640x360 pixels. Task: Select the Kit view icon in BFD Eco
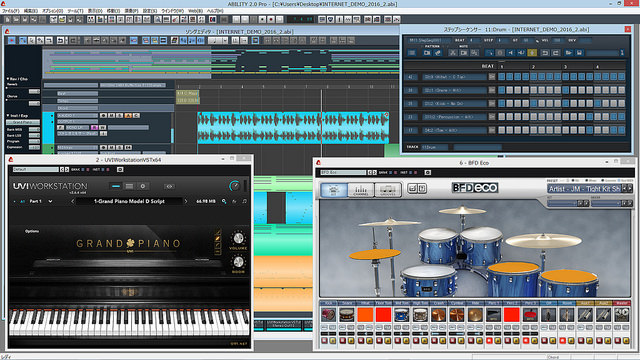click(334, 190)
